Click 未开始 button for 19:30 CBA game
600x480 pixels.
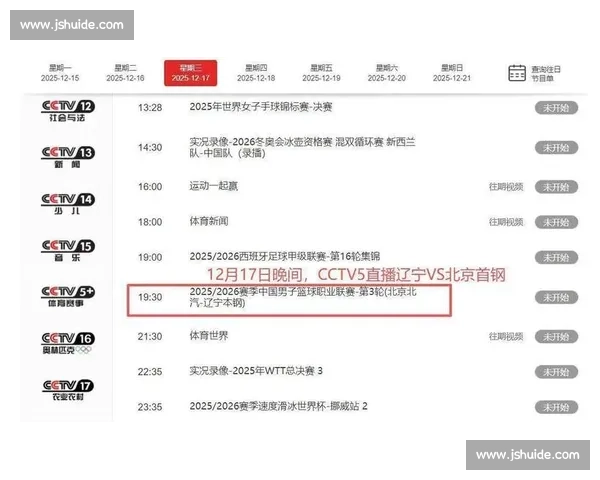(556, 297)
